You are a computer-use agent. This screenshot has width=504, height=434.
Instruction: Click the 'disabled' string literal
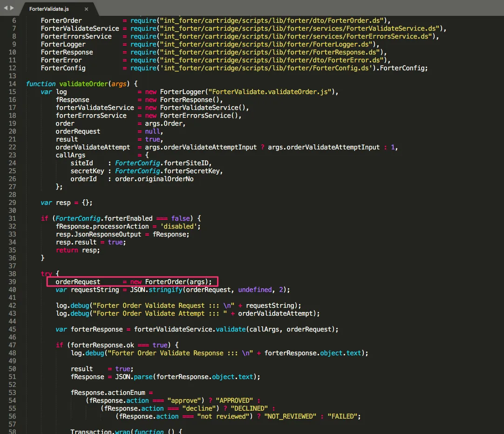pyautogui.click(x=179, y=226)
